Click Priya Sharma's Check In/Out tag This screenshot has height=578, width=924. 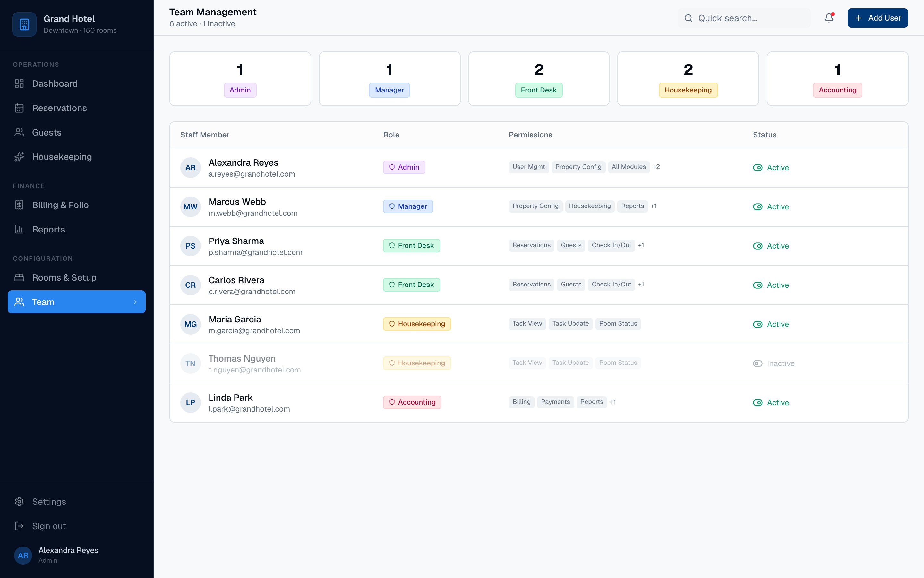tap(611, 245)
